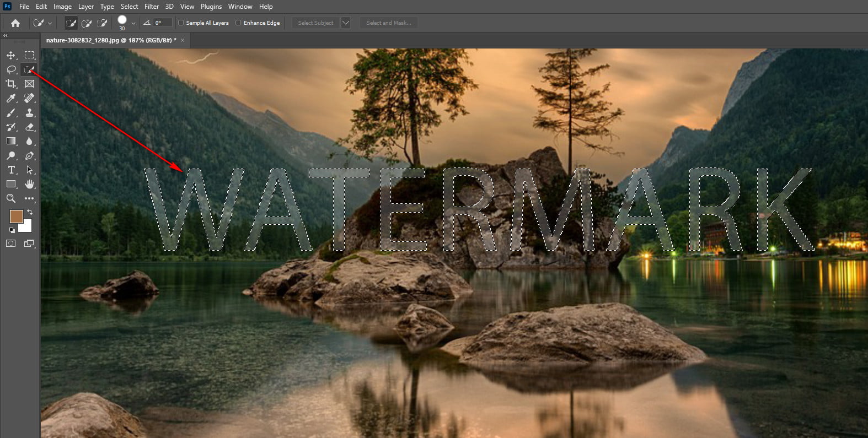Open the brush options dropdown arrow
This screenshot has width=868, height=438.
point(133,24)
